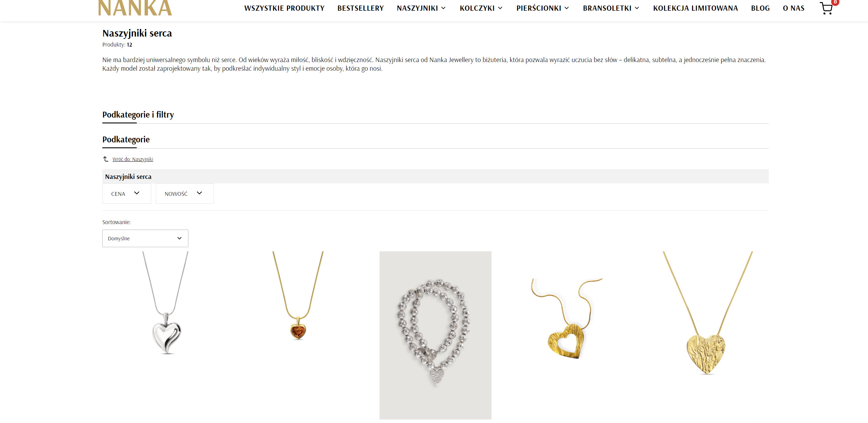Expand the BRANSOLETKI menu chevron
Viewport: 868px width, 423px height.
pyautogui.click(x=637, y=8)
